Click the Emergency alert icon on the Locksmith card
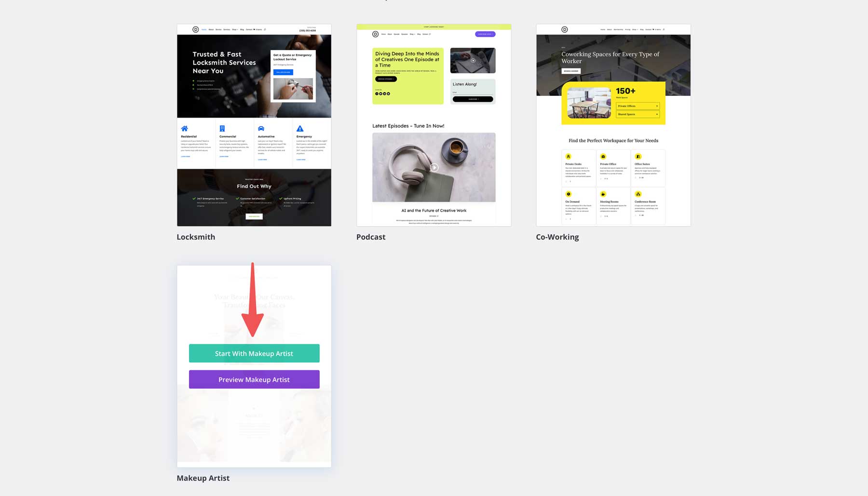 click(x=299, y=129)
